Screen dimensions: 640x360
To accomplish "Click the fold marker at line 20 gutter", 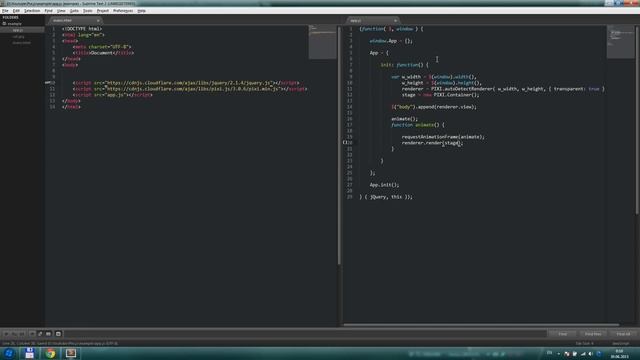I will click(x=345, y=142).
